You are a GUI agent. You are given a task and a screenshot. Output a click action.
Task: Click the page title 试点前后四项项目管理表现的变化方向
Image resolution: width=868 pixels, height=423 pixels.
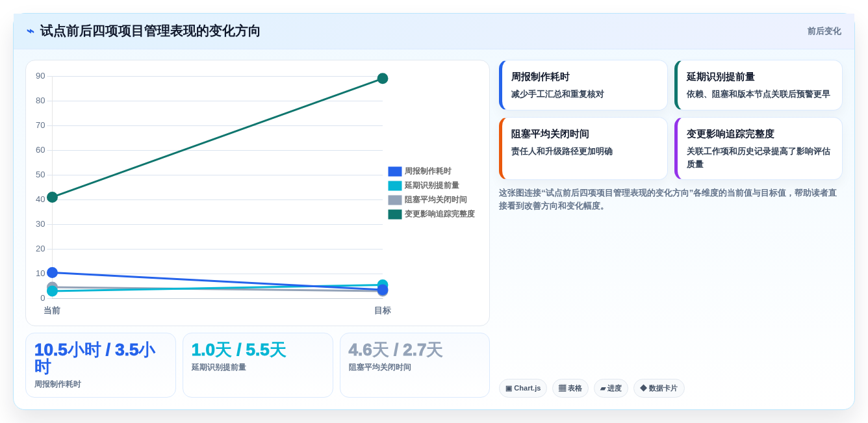coord(150,31)
